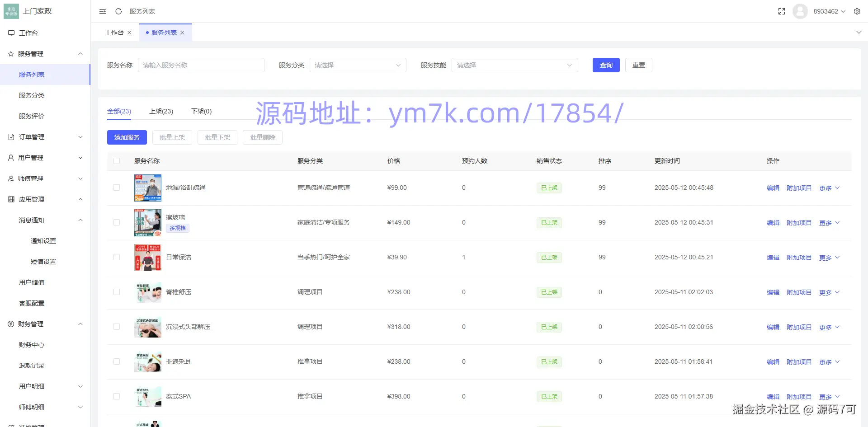Click the 工作台 monitor icon in sidebar
The height and width of the screenshot is (427, 868).
click(11, 33)
